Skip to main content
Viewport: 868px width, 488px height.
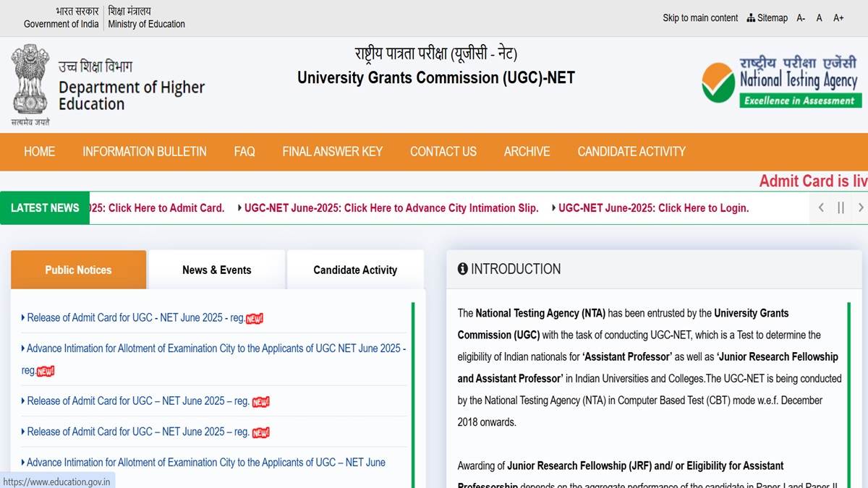(700, 17)
